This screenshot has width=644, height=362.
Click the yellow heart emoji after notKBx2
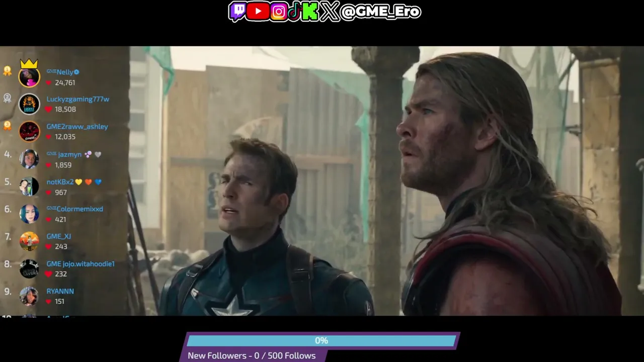tap(78, 182)
